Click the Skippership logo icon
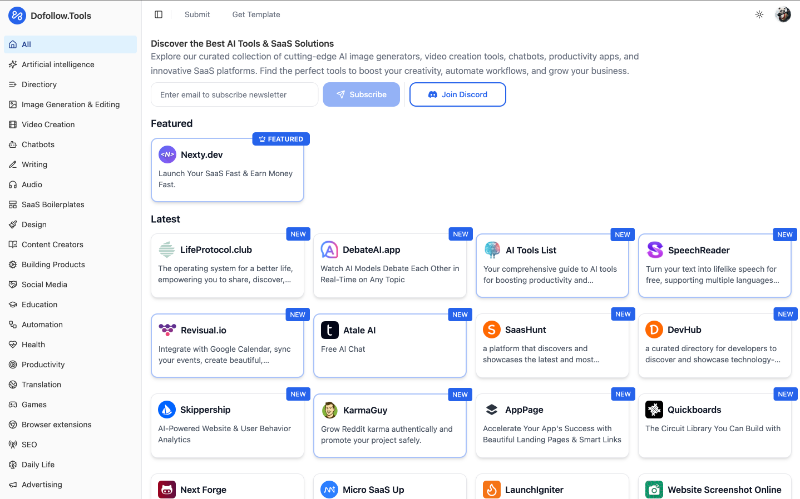Image resolution: width=800 pixels, height=499 pixels. (167, 410)
